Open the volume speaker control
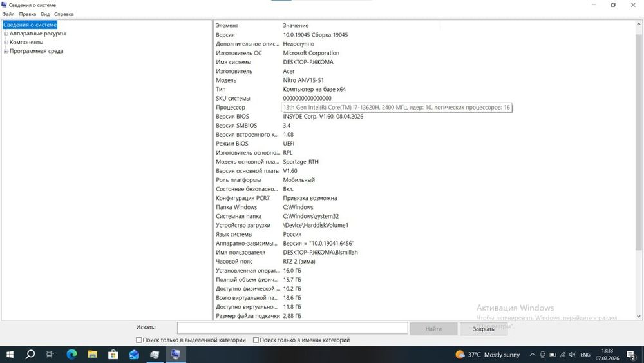This screenshot has width=644, height=363. (572, 355)
